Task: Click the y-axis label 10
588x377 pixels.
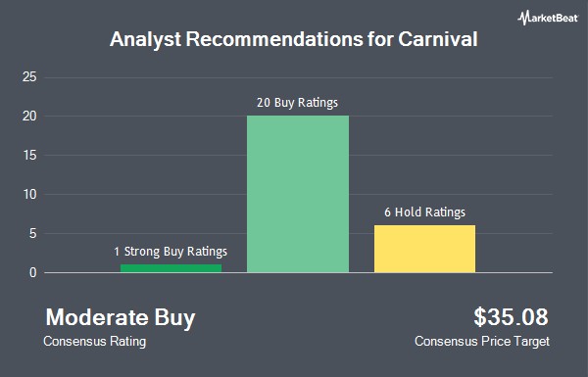Action: (29, 194)
